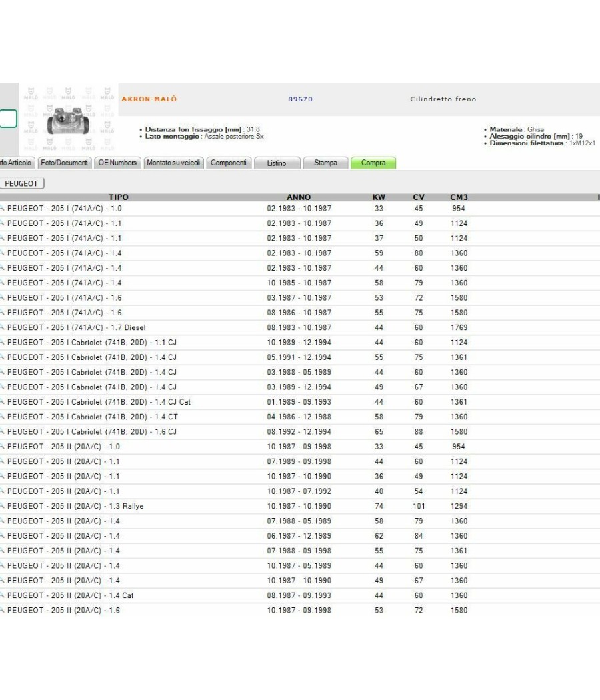The width and height of the screenshot is (600, 700).
Task: Click the 80 CV value
Action: (x=419, y=253)
